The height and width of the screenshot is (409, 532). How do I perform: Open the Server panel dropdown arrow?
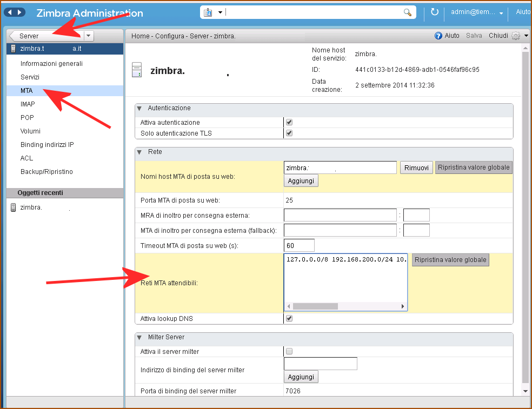88,36
